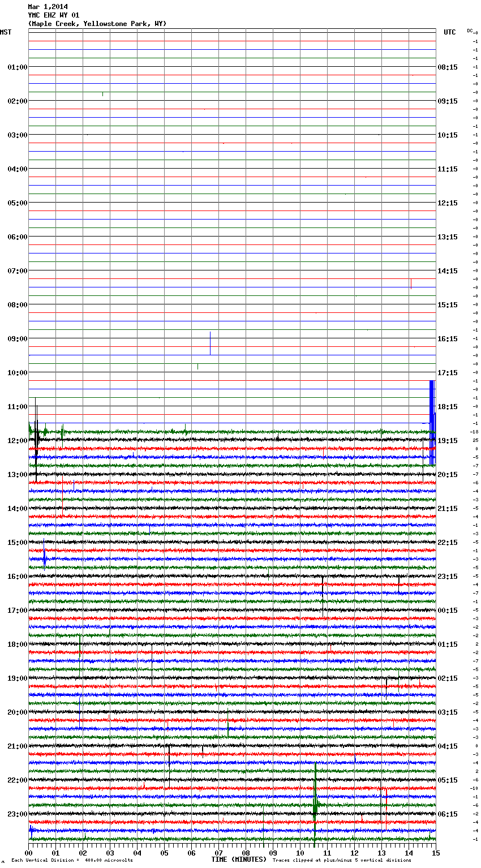Select the 10:00 MST time label
This screenshot has width=481, height=868.
pyautogui.click(x=18, y=373)
